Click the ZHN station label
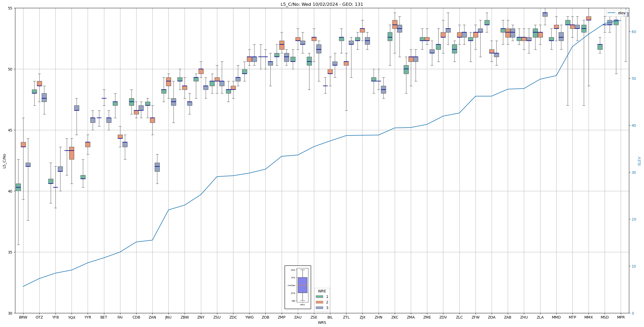 pos(379,317)
